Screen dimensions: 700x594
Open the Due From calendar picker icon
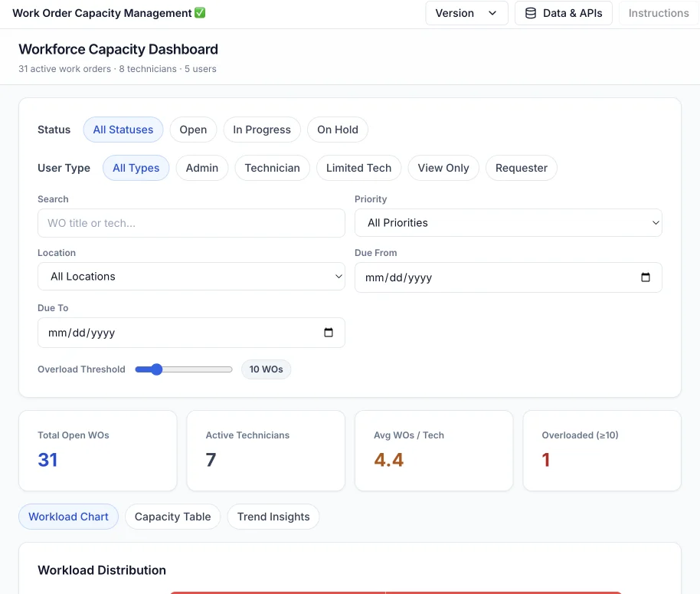(x=645, y=277)
